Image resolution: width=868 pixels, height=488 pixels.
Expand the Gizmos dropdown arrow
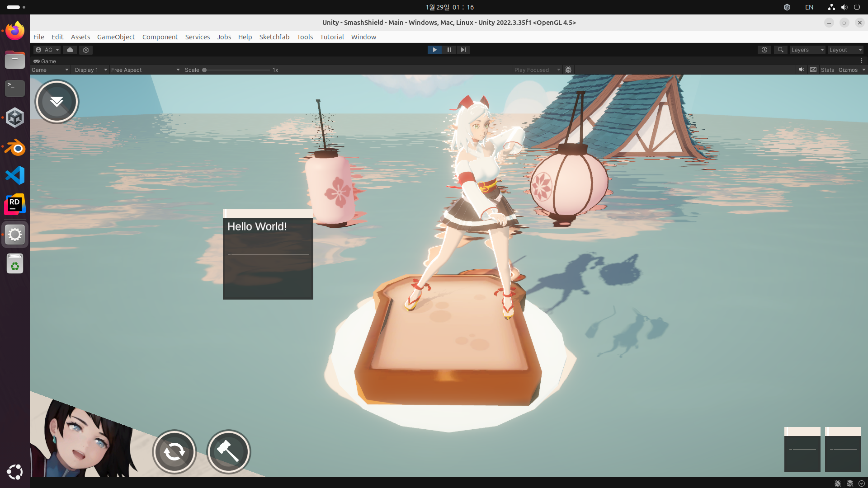pos(863,70)
